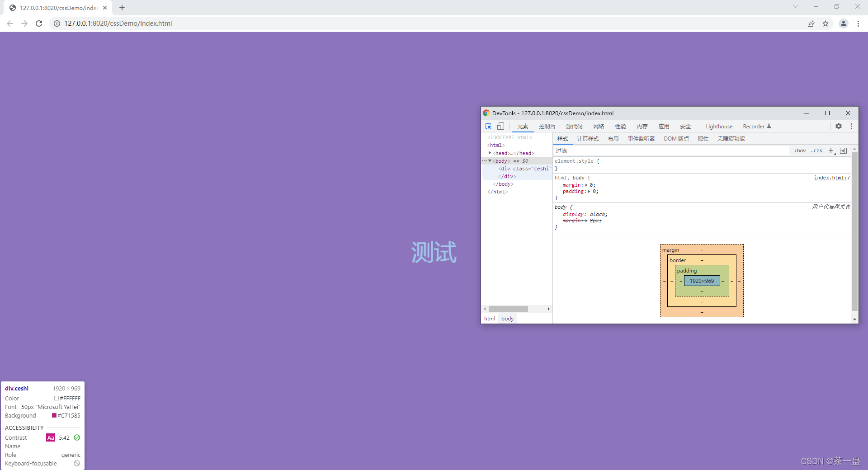
Task: Open tab search chevron in title bar
Action: point(795,6)
